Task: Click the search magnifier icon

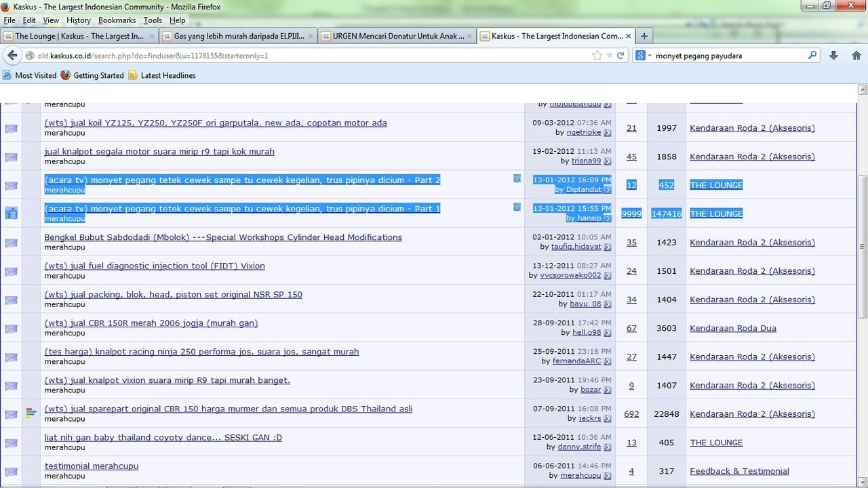Action: pyautogui.click(x=812, y=56)
